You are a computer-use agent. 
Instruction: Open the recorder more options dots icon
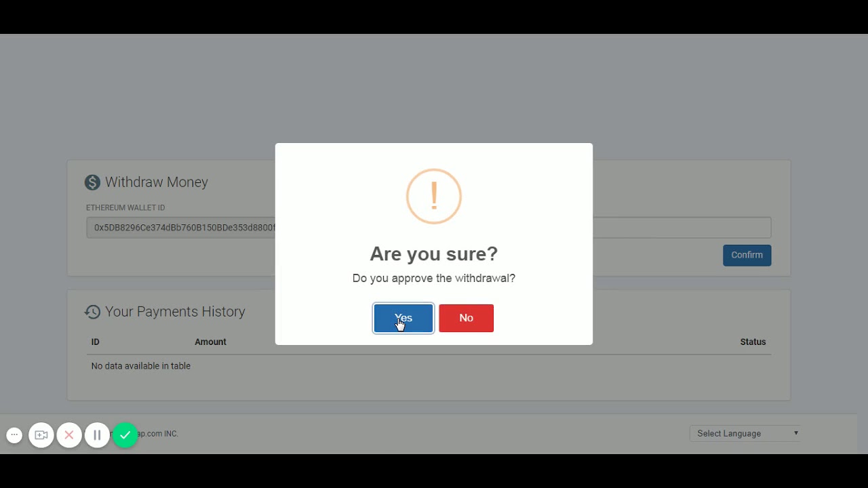[x=14, y=435]
